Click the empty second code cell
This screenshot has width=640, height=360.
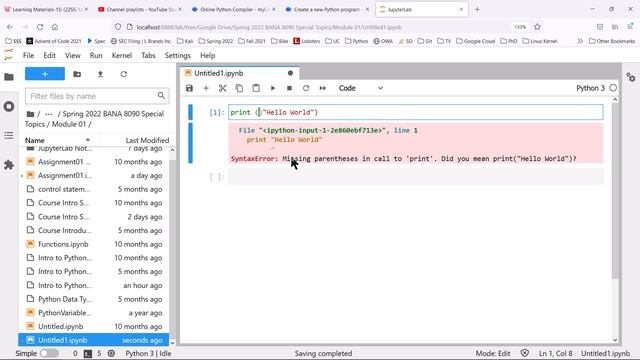click(x=416, y=177)
